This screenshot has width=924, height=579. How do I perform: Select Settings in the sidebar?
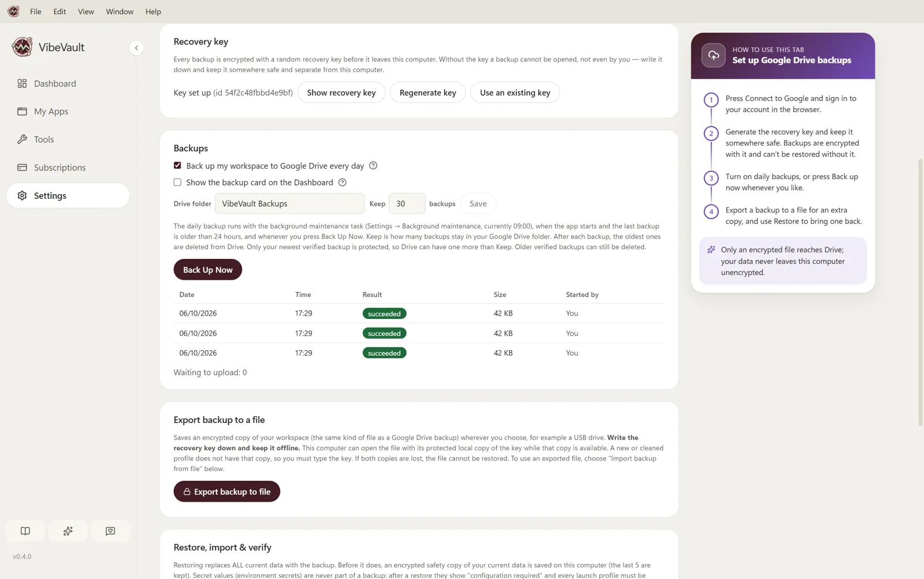pyautogui.click(x=68, y=195)
